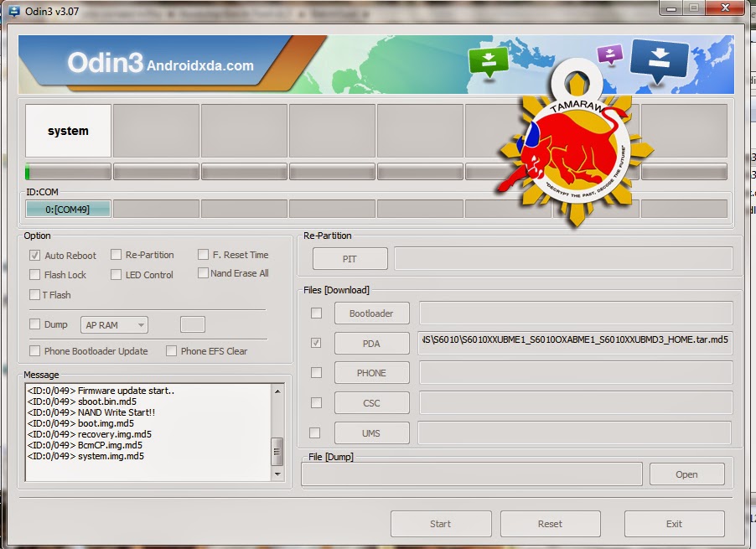
Task: Click the File Dump path field
Action: coord(472,474)
